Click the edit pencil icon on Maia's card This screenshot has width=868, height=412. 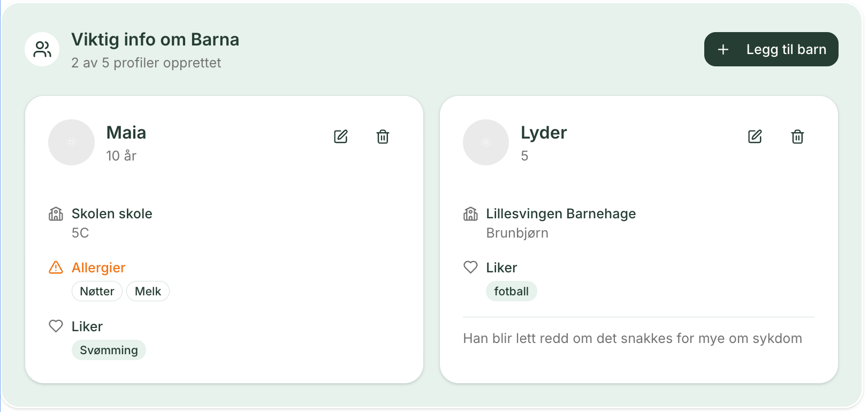(x=341, y=136)
